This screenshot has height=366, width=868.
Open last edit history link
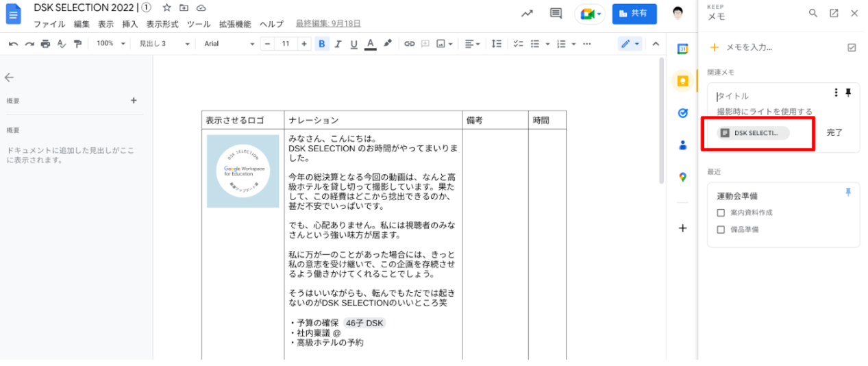[x=328, y=24]
